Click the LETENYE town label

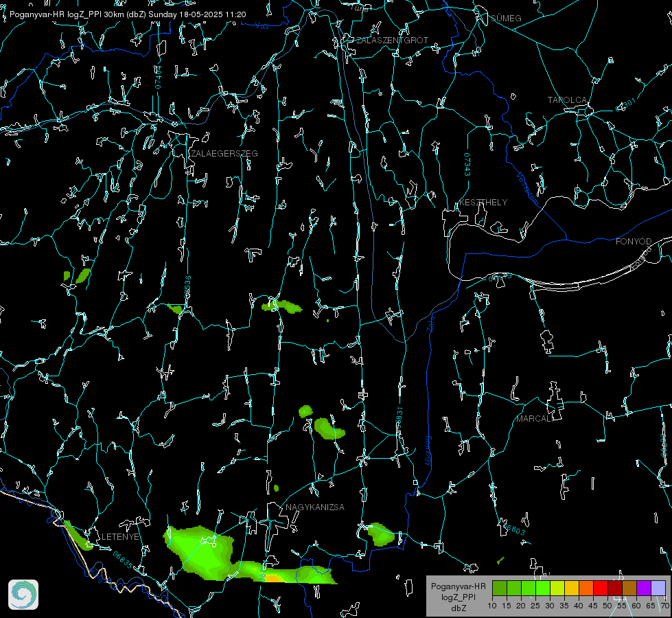coord(120,537)
